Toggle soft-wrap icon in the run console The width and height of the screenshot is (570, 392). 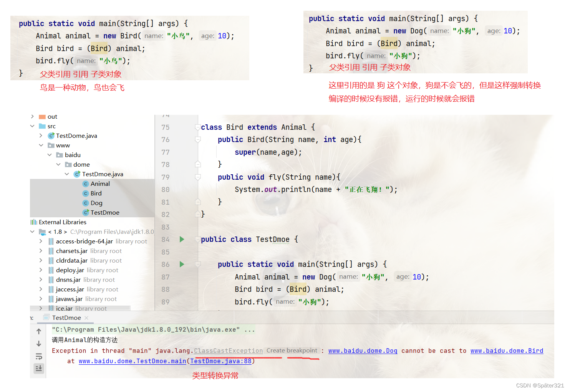coord(39,356)
